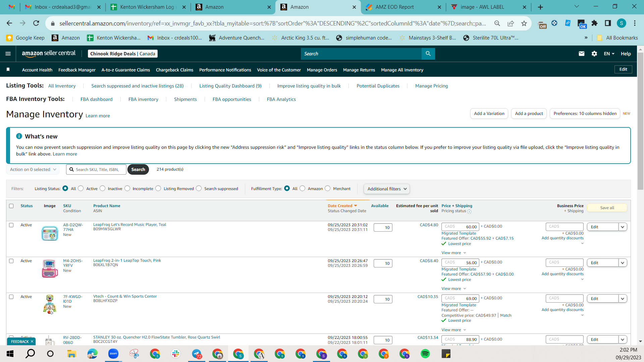644x362 pixels.
Task: Open Spotify from the taskbar
Action: tap(425, 354)
